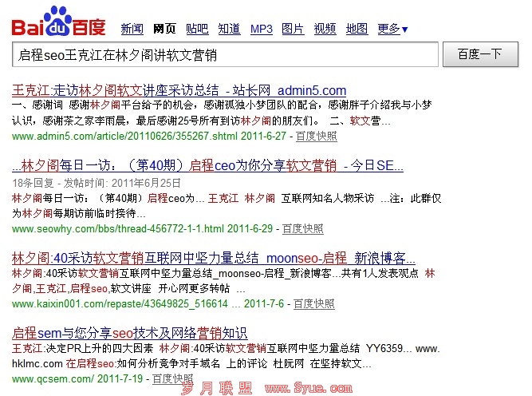Switch to 图片 images tab
The image size is (532, 396).
point(293,30)
